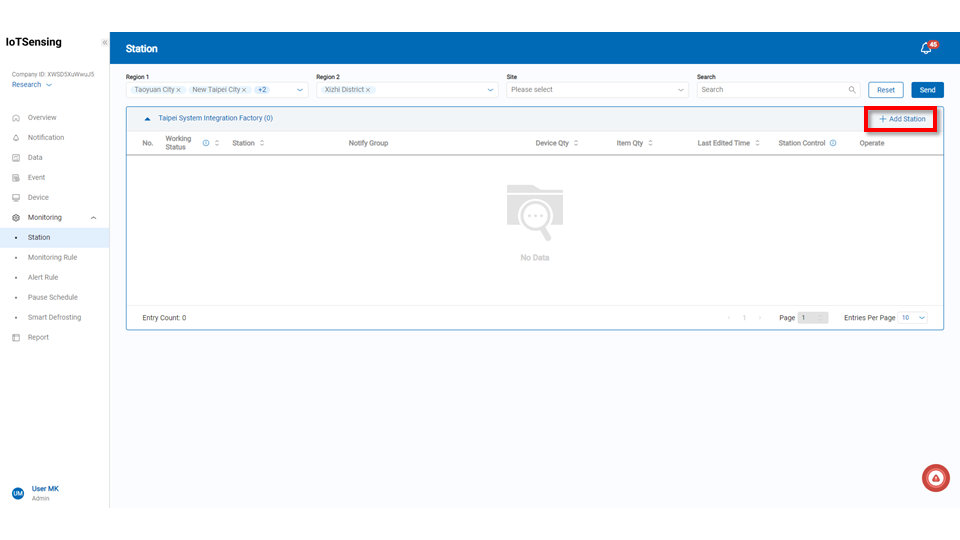Open the Entries Per Page dropdown

point(914,318)
